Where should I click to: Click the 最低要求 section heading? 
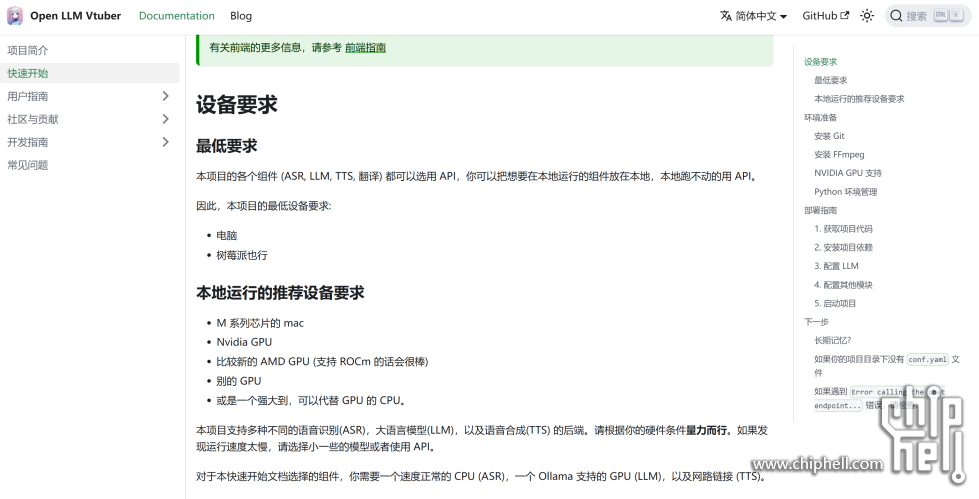point(227,146)
